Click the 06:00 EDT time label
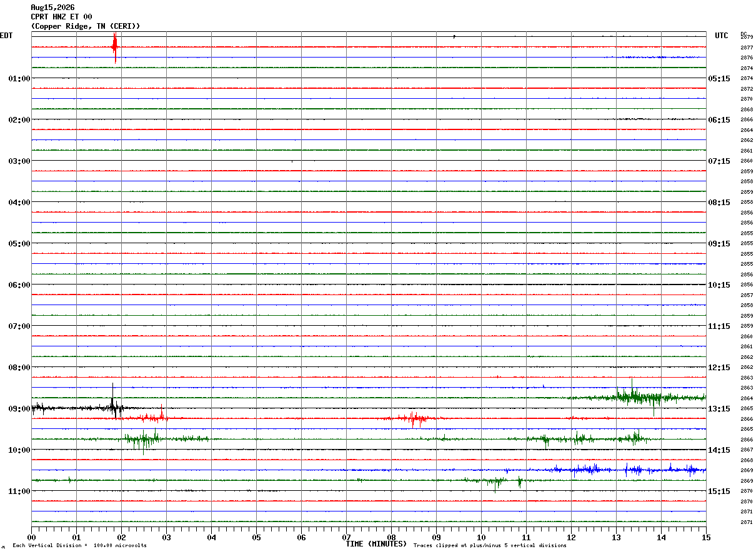This screenshot has height=554, width=756. pos(19,285)
